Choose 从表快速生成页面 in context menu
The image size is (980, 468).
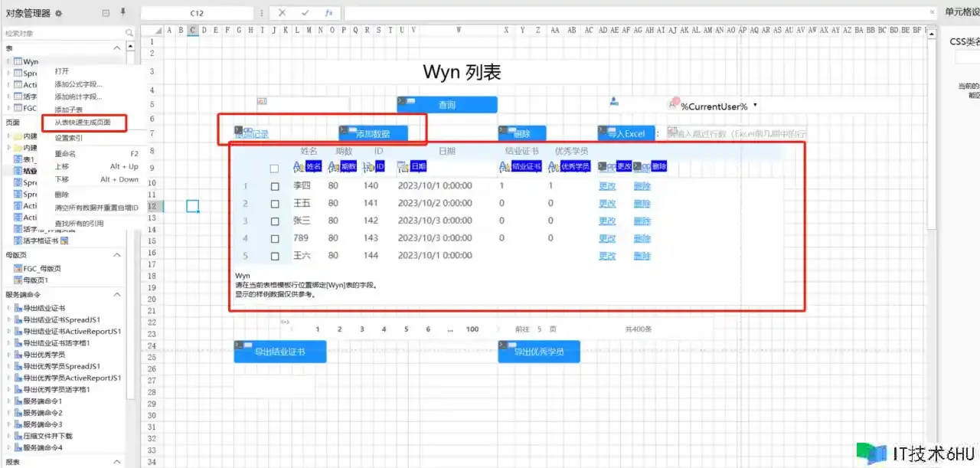pos(82,123)
